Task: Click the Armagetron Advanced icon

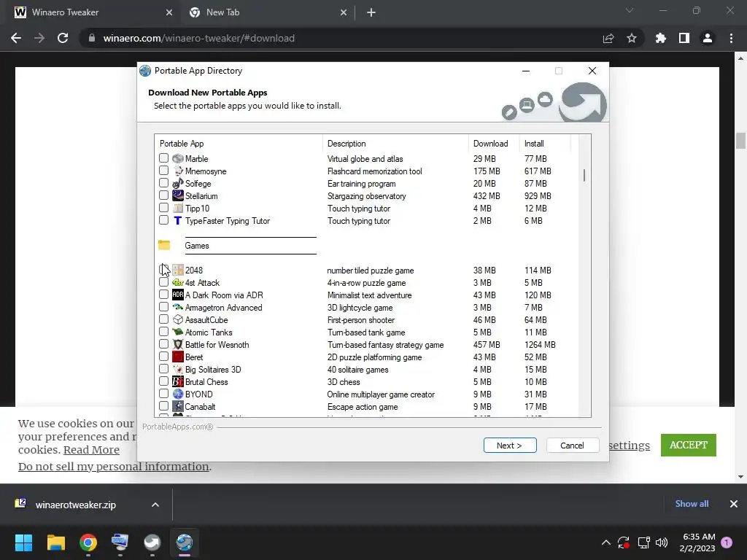Action: (x=178, y=307)
